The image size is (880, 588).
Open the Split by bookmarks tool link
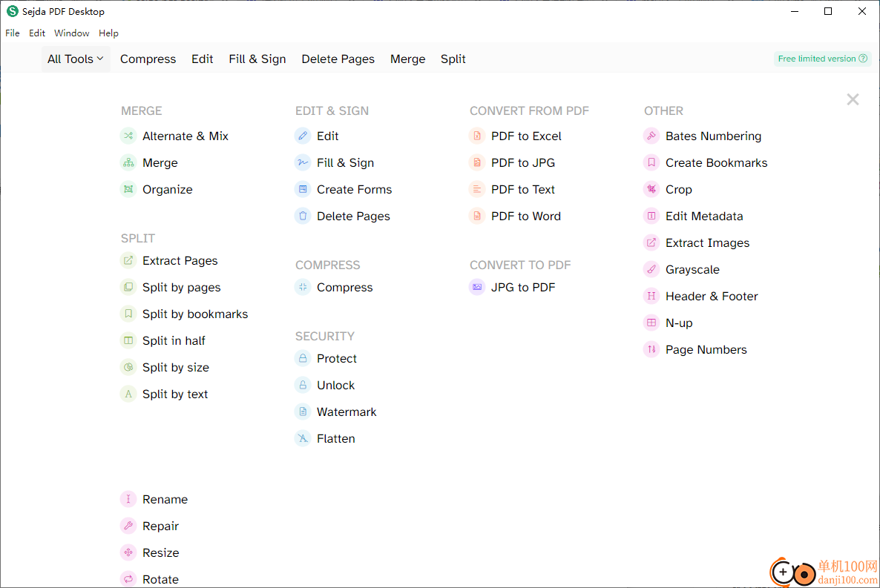pos(194,314)
